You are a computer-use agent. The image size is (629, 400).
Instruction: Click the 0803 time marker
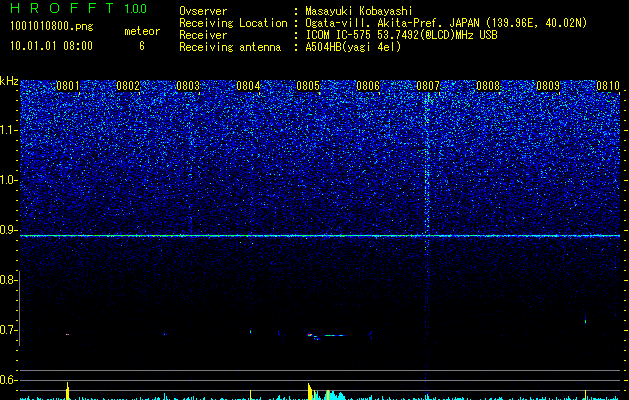pyautogui.click(x=188, y=86)
